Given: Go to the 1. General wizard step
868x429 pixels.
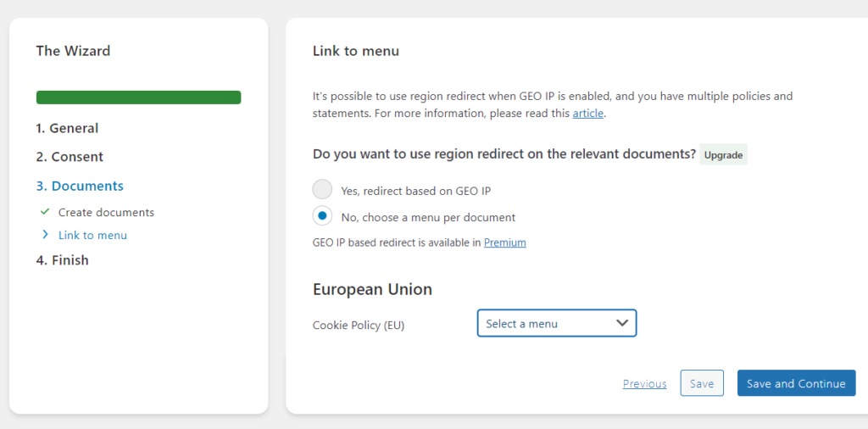Looking at the screenshot, I should coord(67,128).
